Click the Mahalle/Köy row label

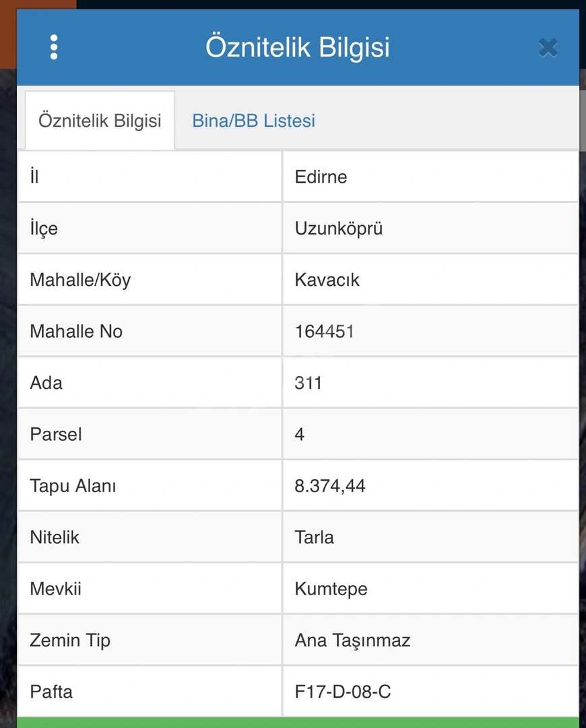click(x=80, y=280)
